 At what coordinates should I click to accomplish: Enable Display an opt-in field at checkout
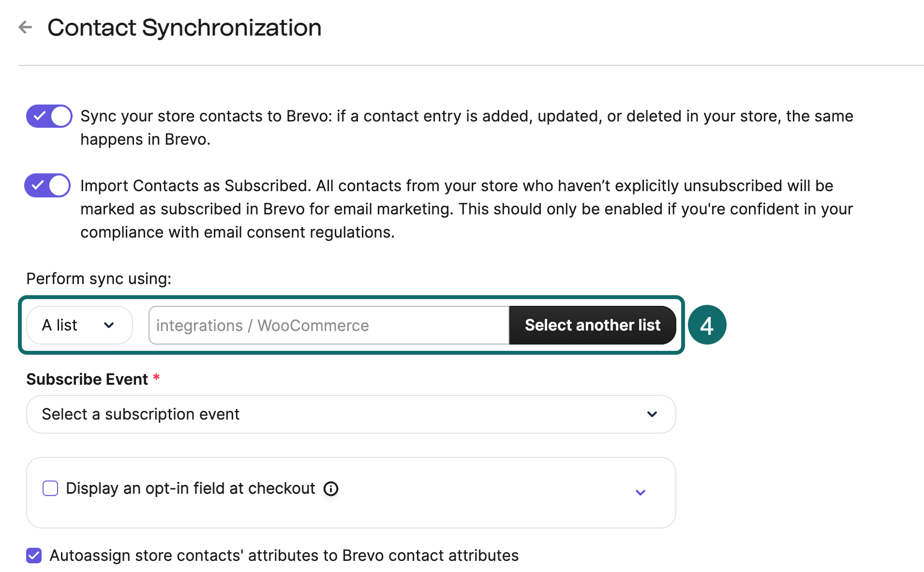point(50,488)
